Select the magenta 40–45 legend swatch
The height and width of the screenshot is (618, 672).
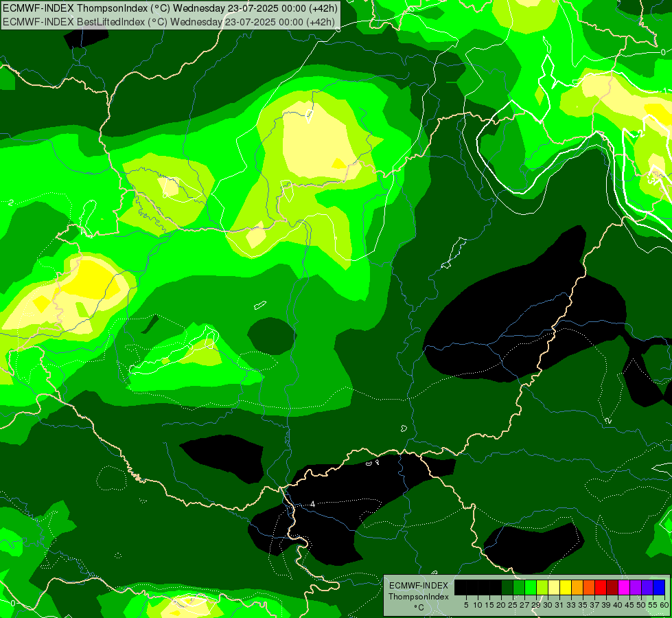click(x=624, y=587)
